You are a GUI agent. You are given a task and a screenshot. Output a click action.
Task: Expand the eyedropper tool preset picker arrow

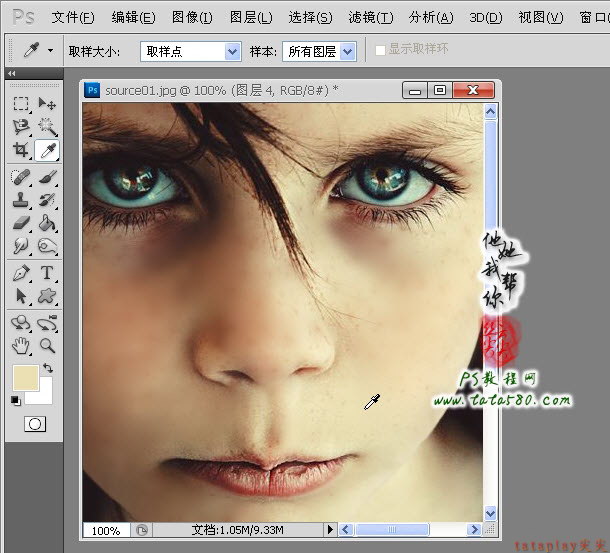tap(51, 50)
